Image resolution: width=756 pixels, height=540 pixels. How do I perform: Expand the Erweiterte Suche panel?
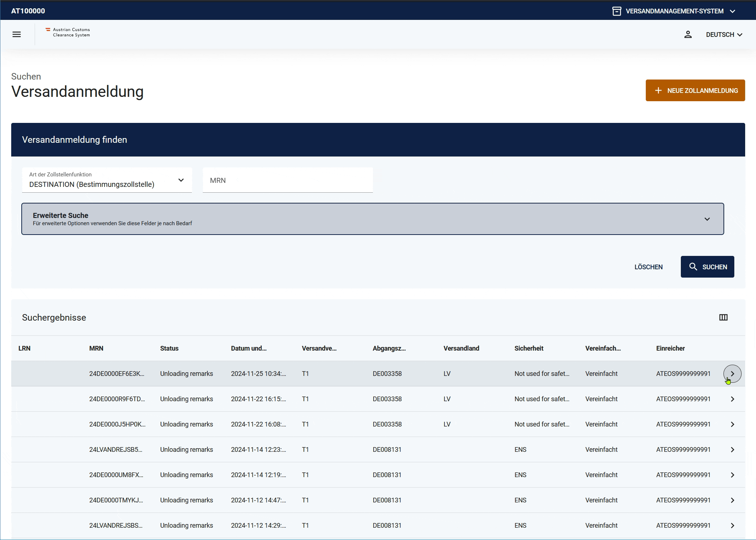pos(372,219)
